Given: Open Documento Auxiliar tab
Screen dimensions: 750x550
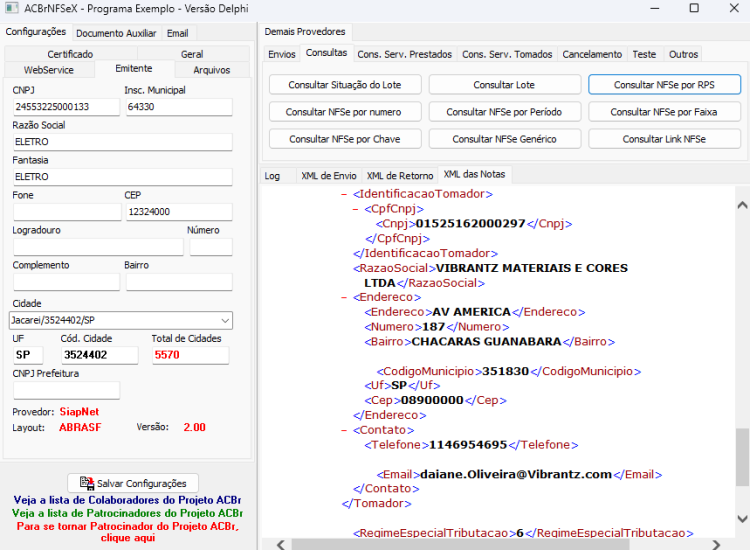Looking at the screenshot, I should pyautogui.click(x=116, y=33).
